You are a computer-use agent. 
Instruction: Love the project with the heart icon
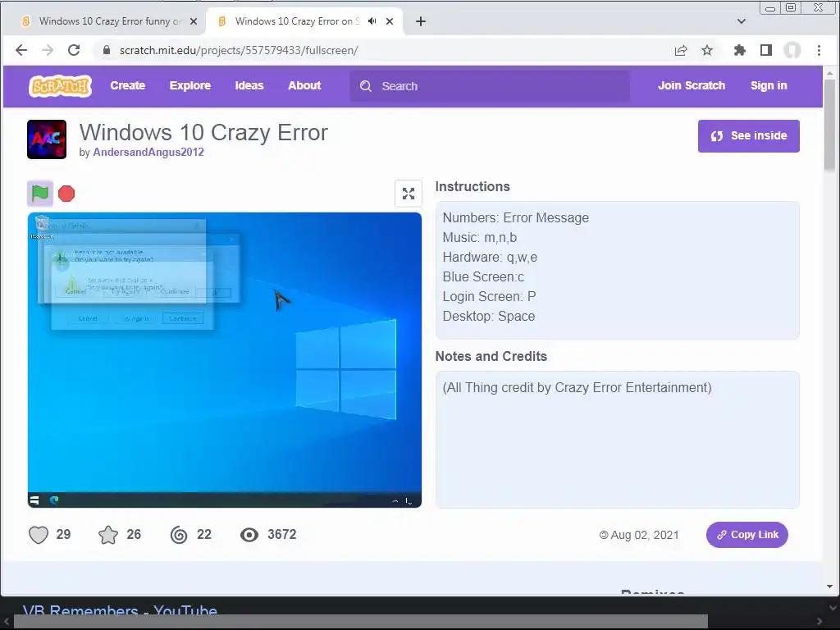(39, 535)
